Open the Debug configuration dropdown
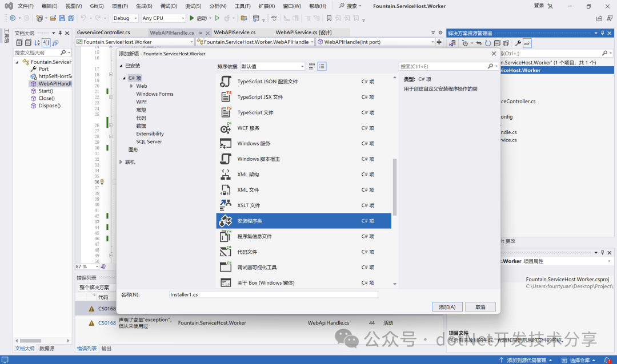617x364 pixels. click(x=125, y=18)
